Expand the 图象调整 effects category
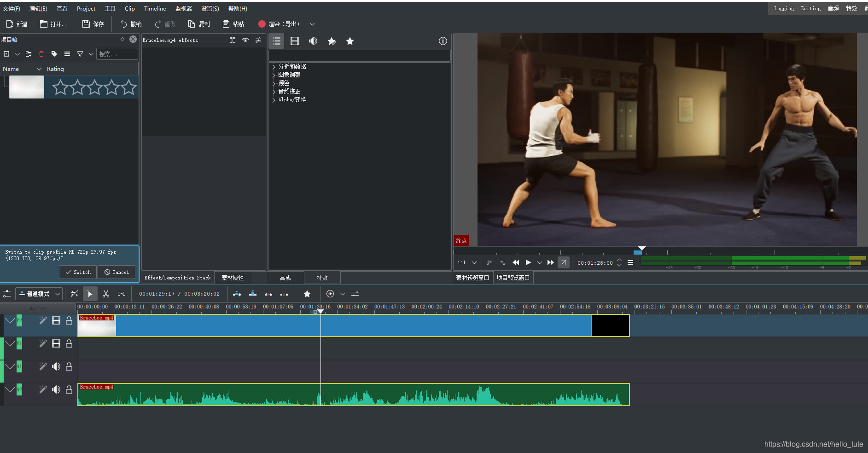This screenshot has width=868, height=453. (274, 75)
